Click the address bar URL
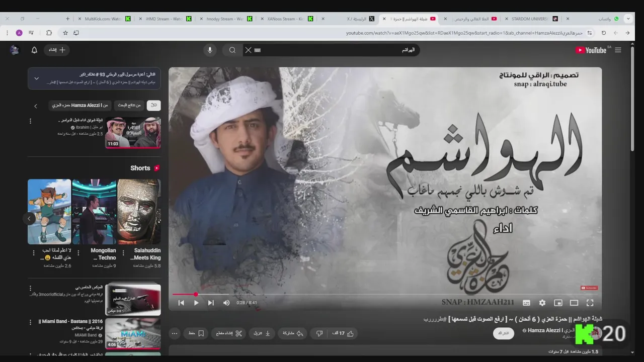 click(464, 33)
